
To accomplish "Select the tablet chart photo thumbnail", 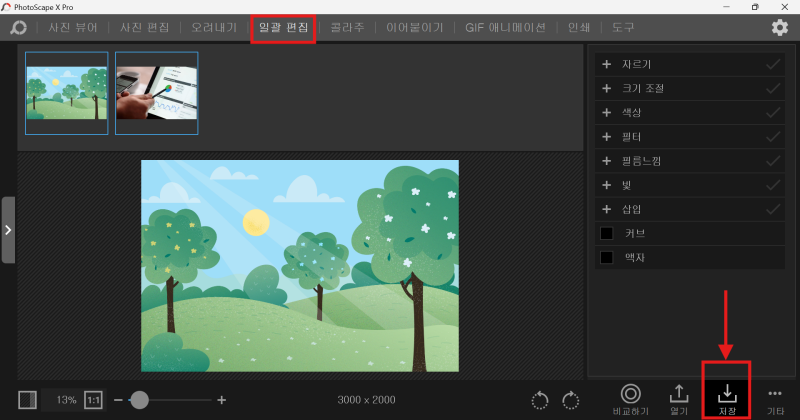I will pos(157,93).
